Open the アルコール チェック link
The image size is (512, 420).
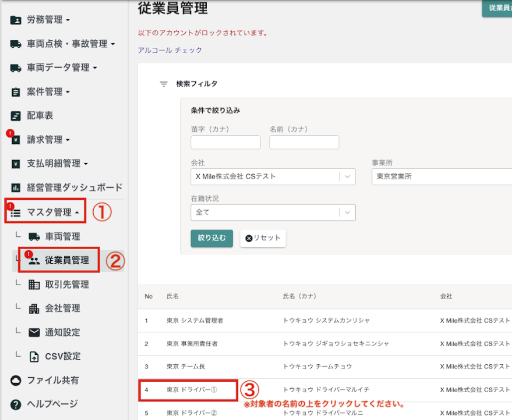point(170,50)
